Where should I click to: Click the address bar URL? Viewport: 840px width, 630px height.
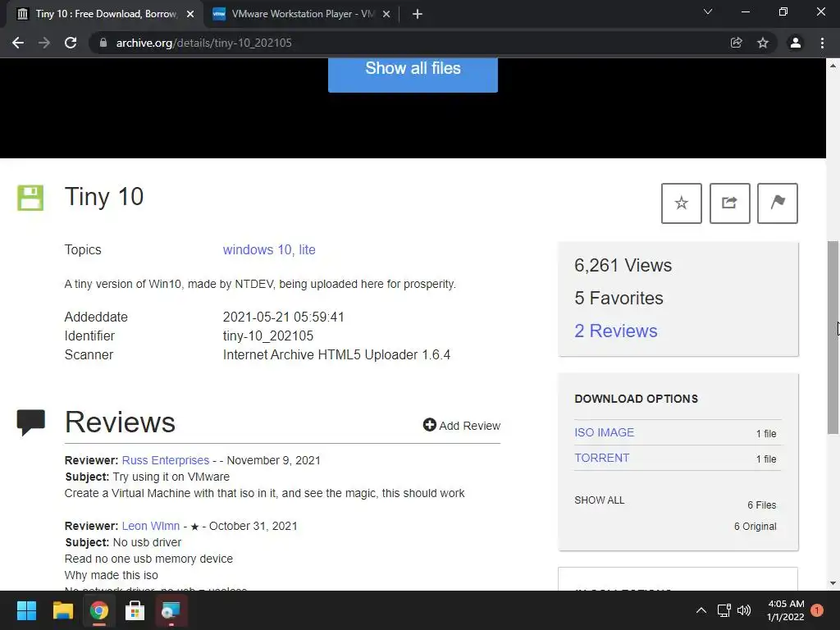click(204, 43)
